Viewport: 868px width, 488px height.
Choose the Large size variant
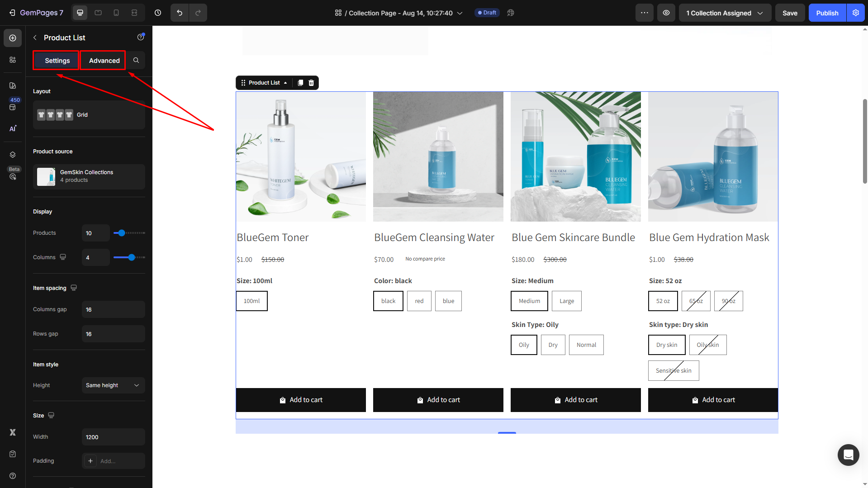[566, 301]
